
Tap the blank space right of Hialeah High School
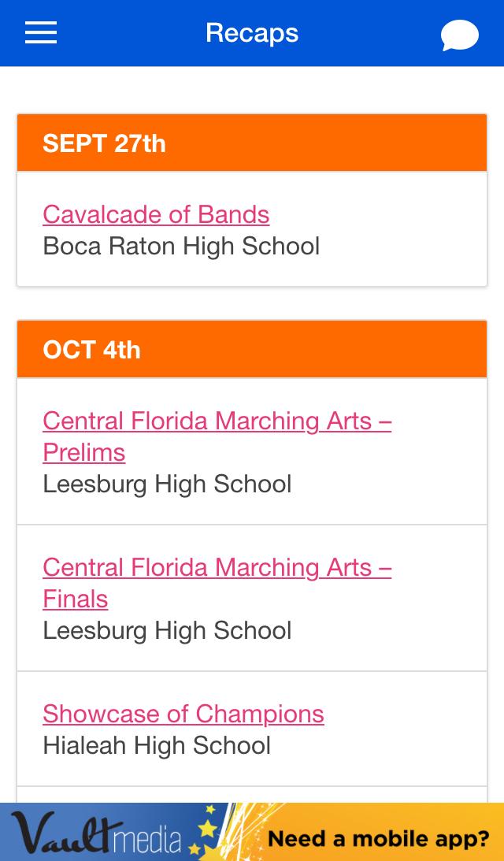pos(378,745)
